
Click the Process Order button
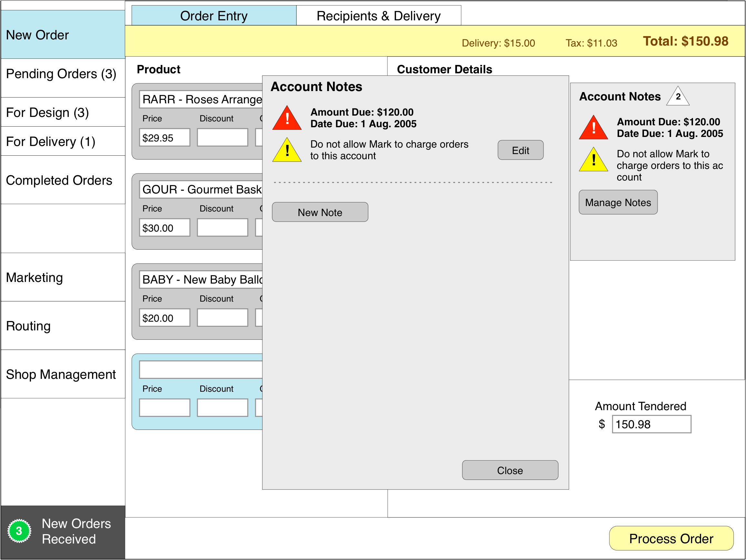pos(671,538)
